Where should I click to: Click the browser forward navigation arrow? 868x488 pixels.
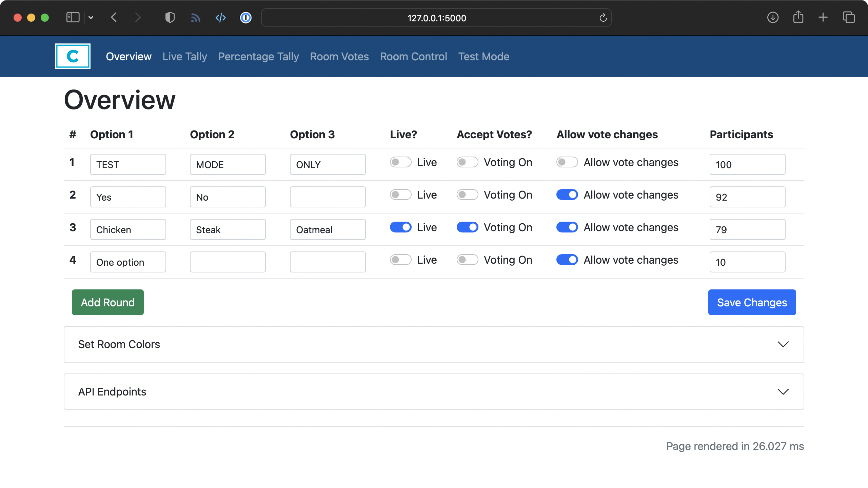(138, 18)
